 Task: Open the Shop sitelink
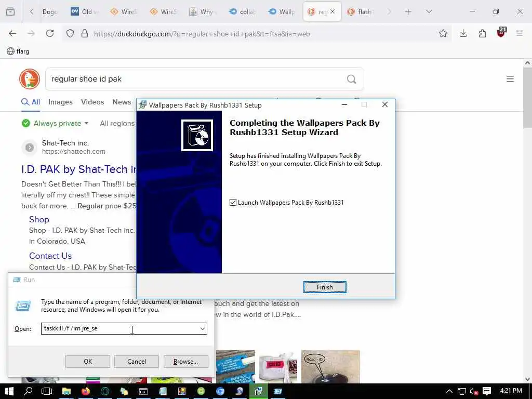coord(39,220)
